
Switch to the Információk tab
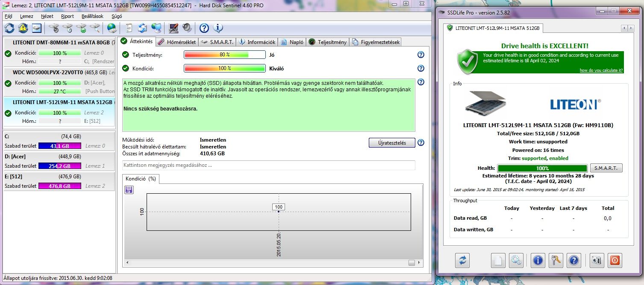(257, 42)
